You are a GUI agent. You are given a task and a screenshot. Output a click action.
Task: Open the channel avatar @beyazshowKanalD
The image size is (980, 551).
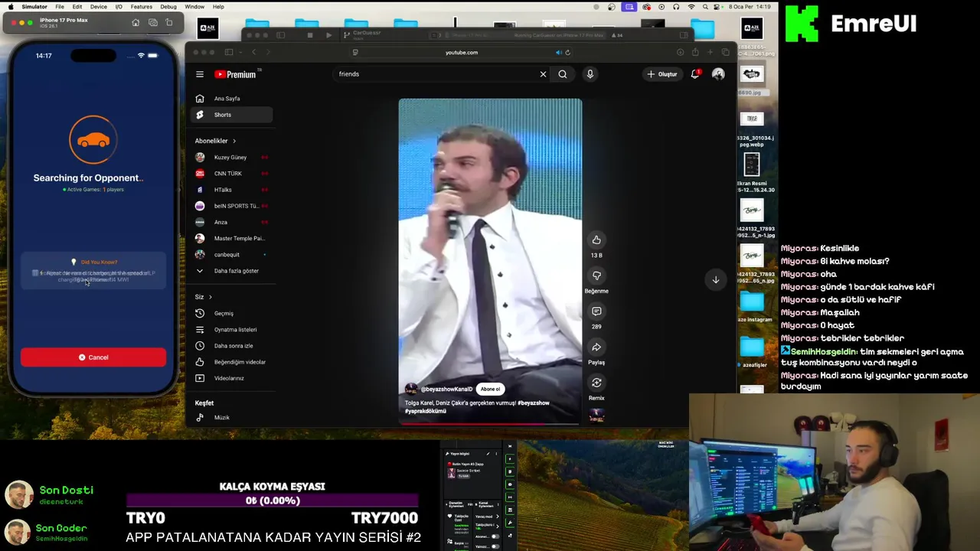click(411, 389)
